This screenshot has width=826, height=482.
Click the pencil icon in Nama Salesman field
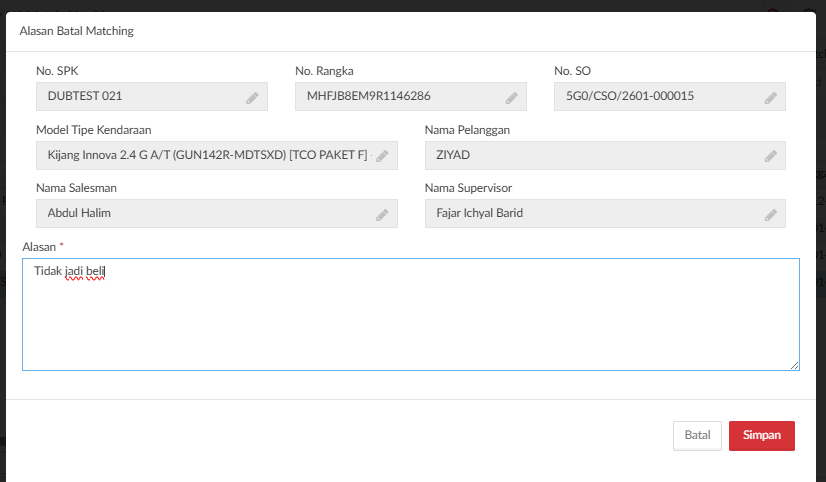pos(382,214)
